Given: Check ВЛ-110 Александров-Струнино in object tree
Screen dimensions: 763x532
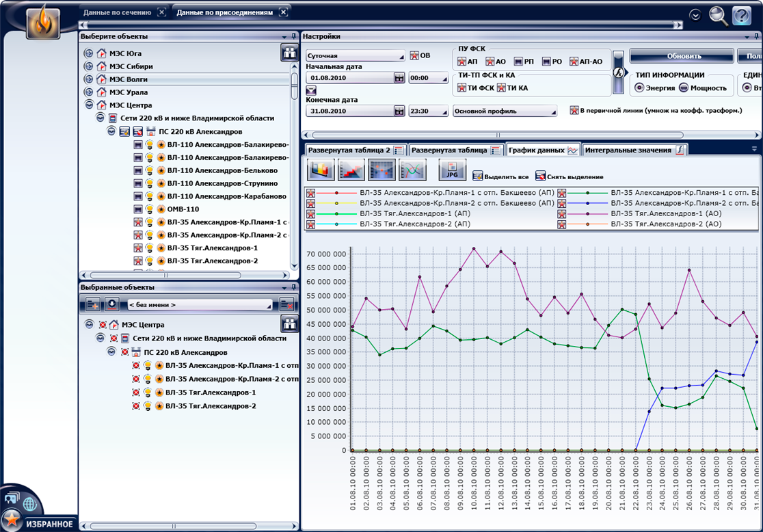Looking at the screenshot, I should 138,183.
